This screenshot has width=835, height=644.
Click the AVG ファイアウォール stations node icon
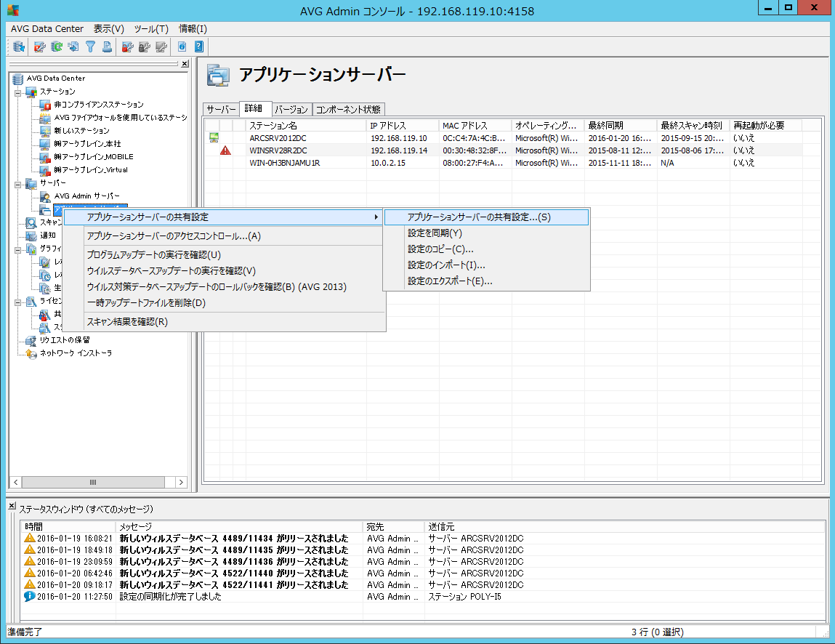[45, 118]
